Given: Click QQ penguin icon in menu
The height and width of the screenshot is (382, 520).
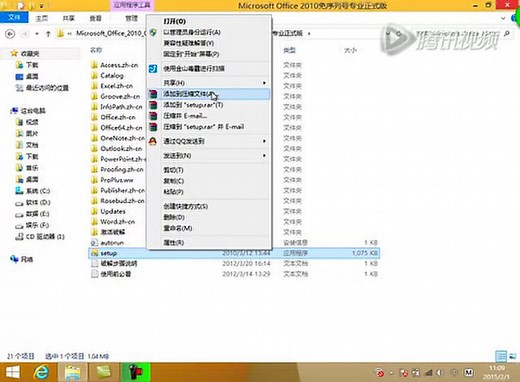Looking at the screenshot, I should click(153, 141).
